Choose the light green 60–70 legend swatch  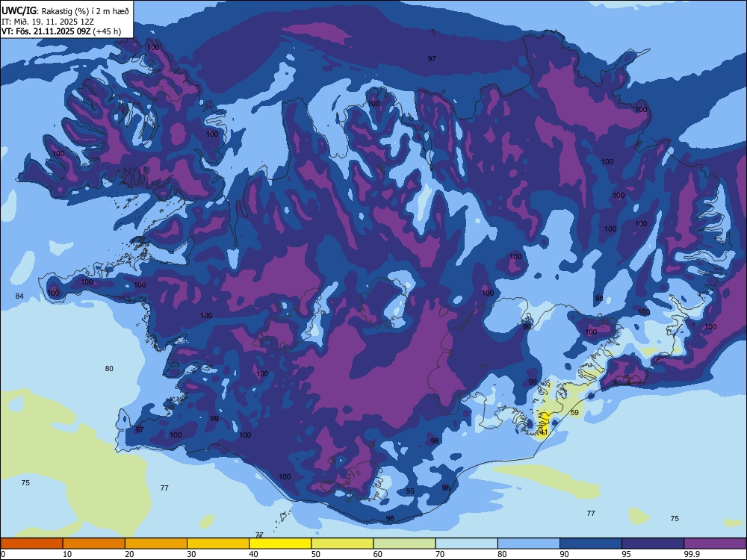[x=404, y=544]
